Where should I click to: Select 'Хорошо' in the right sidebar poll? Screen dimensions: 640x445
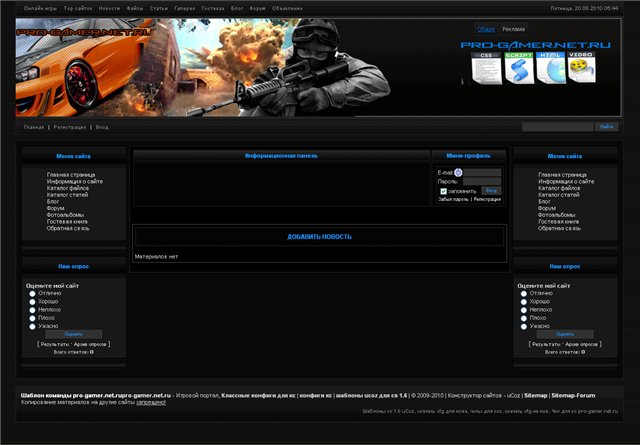pos(524,302)
